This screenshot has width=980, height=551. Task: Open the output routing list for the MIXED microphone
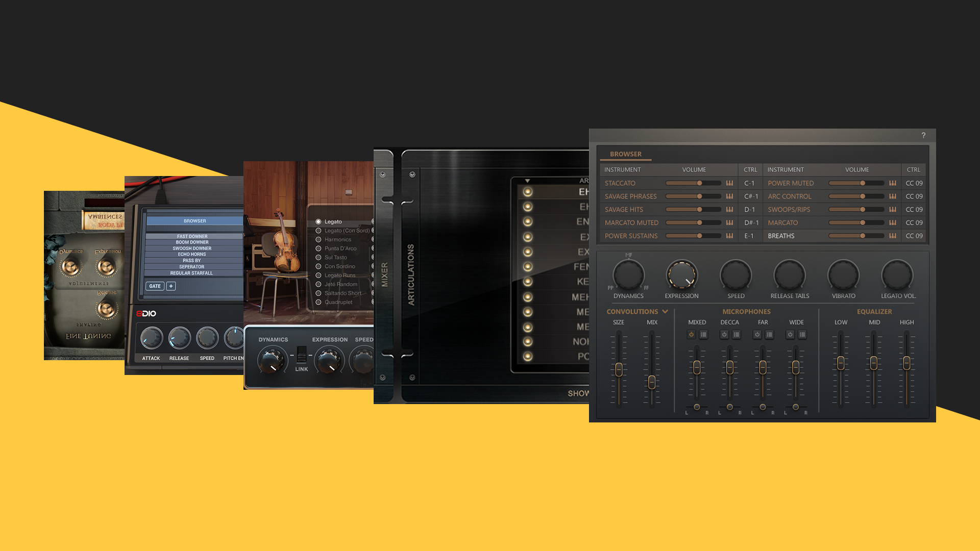[x=703, y=335]
